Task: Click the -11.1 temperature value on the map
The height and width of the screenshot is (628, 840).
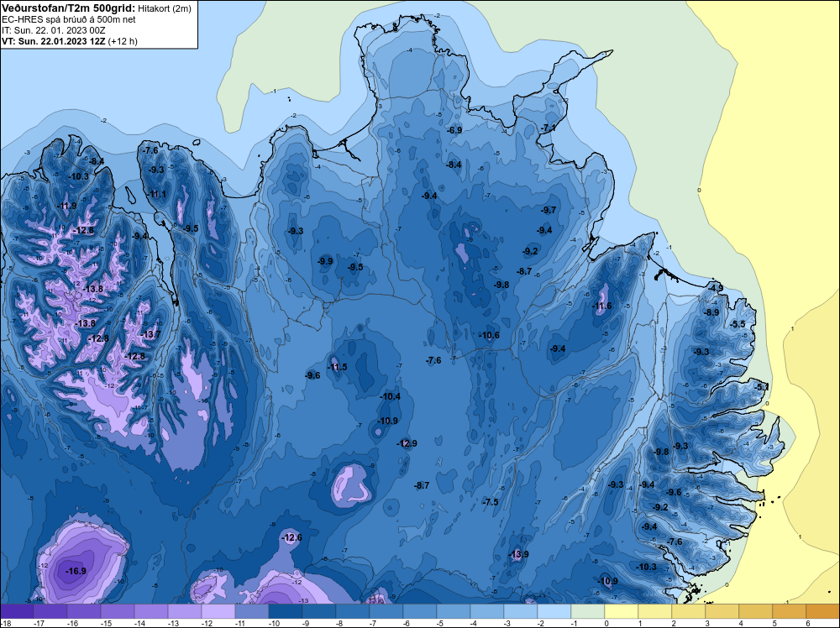Action: [x=156, y=194]
